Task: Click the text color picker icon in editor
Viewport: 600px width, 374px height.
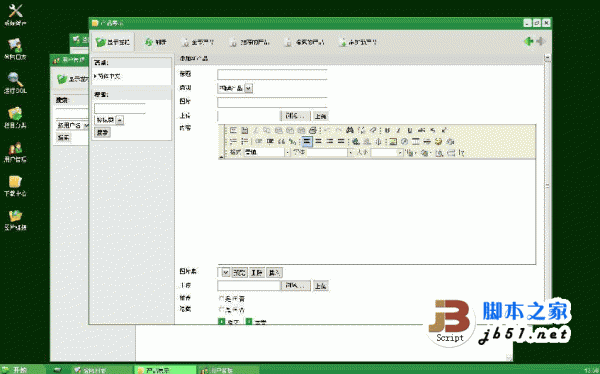Action: coord(412,153)
